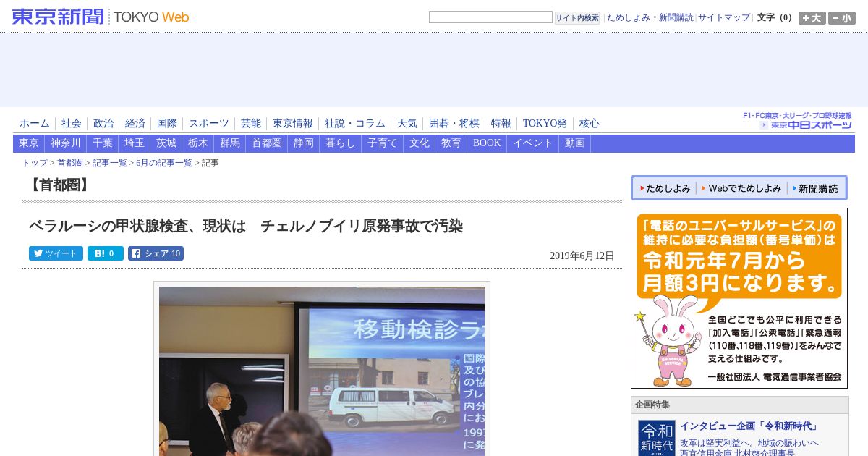The height and width of the screenshot is (456, 868).
Task: Click the サイト内検索 search button
Action: tap(577, 17)
